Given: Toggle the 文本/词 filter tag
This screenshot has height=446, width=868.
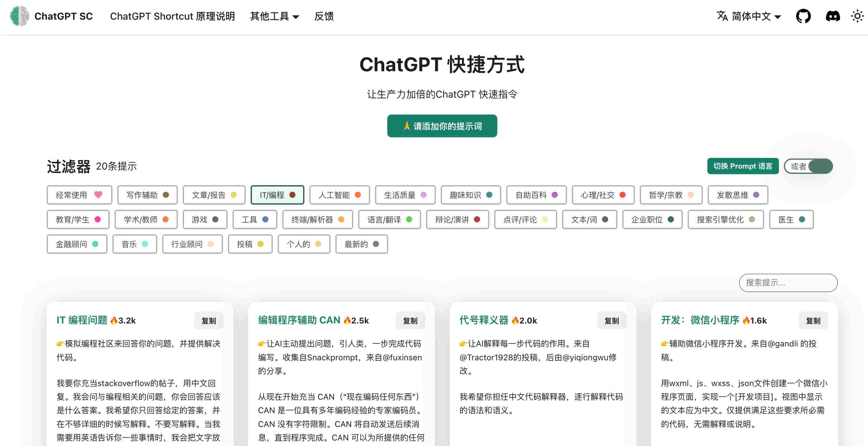Looking at the screenshot, I should [x=589, y=219].
